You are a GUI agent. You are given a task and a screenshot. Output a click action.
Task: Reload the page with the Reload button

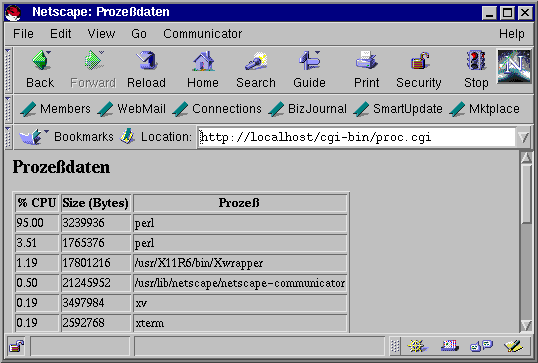(147, 70)
